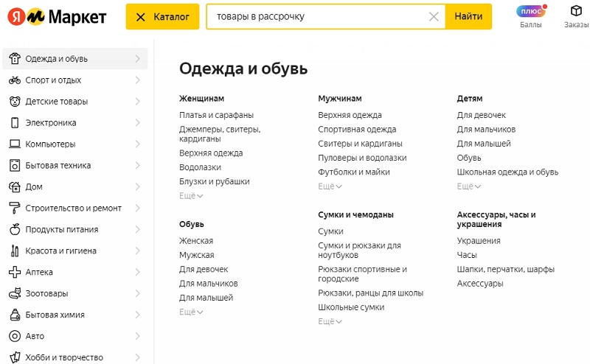Clear the search field with the X
This screenshot has width=590, height=364.
click(x=434, y=16)
